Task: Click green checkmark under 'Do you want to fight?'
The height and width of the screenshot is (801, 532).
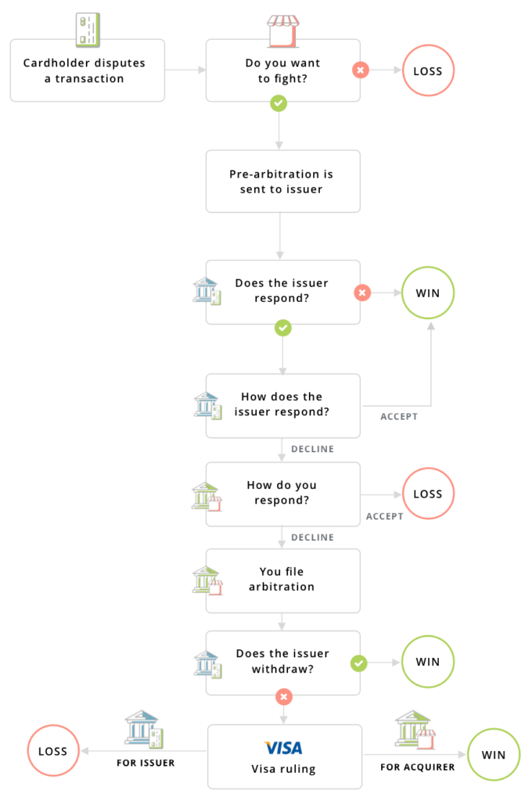Action: point(278,102)
